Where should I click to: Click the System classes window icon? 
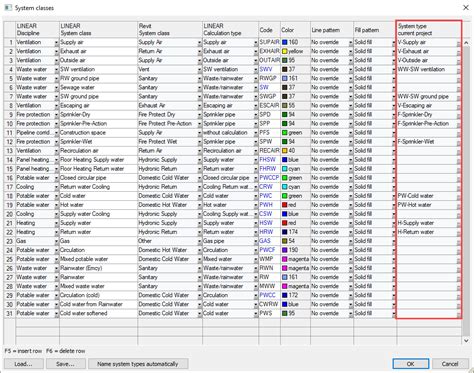pos(8,7)
